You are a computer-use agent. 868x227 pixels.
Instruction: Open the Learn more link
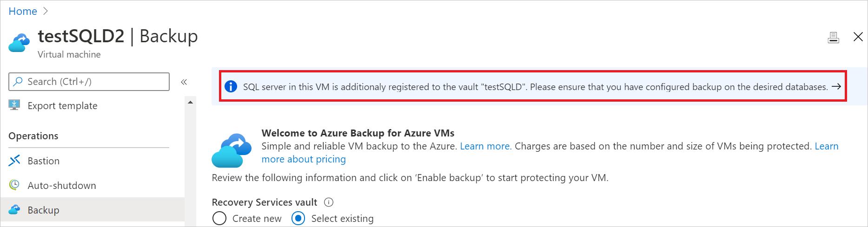(485, 146)
